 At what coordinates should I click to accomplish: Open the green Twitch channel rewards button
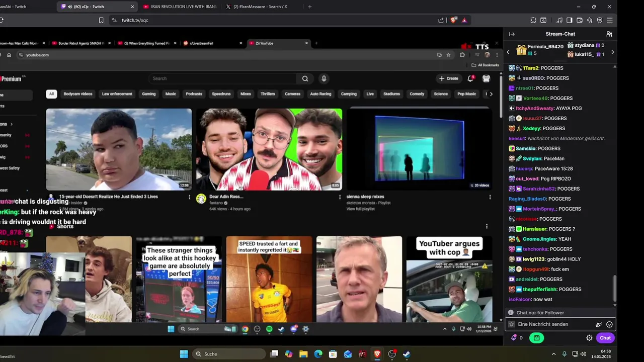point(536,338)
